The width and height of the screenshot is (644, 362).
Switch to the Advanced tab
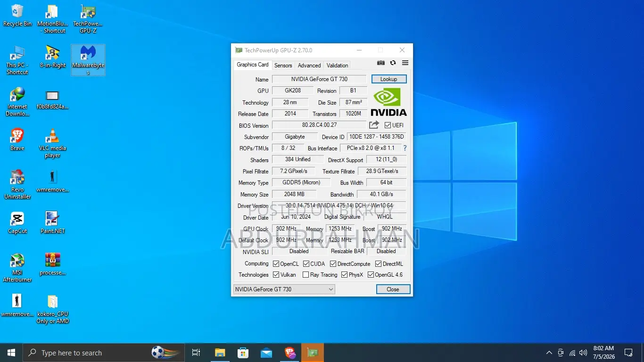[x=309, y=66]
